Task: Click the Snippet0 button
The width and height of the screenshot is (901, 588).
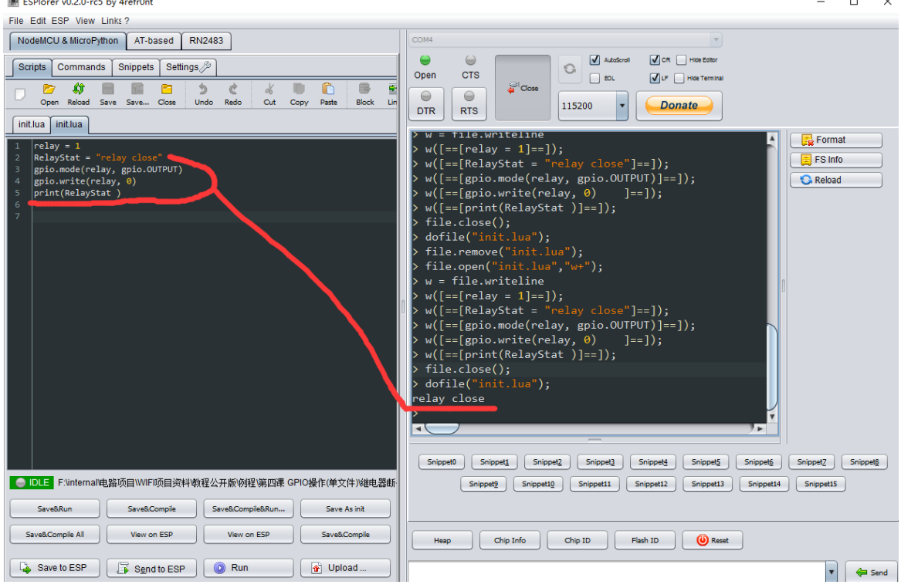Action: coord(442,462)
